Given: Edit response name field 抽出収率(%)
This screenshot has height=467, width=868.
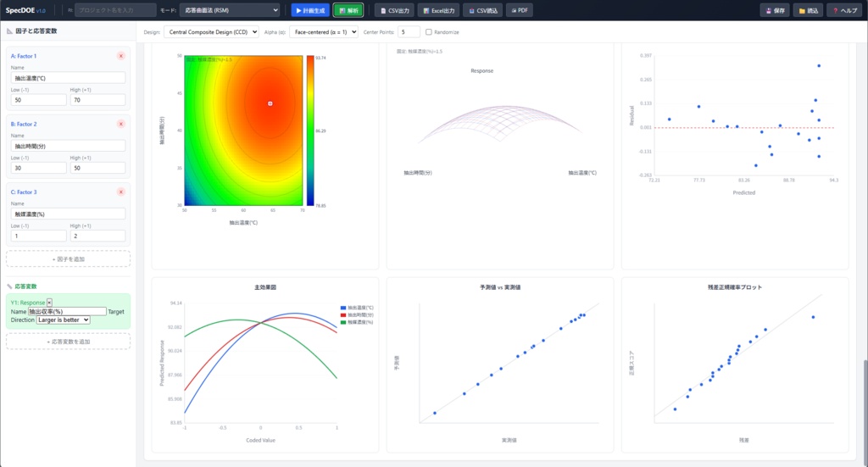Looking at the screenshot, I should tap(67, 312).
